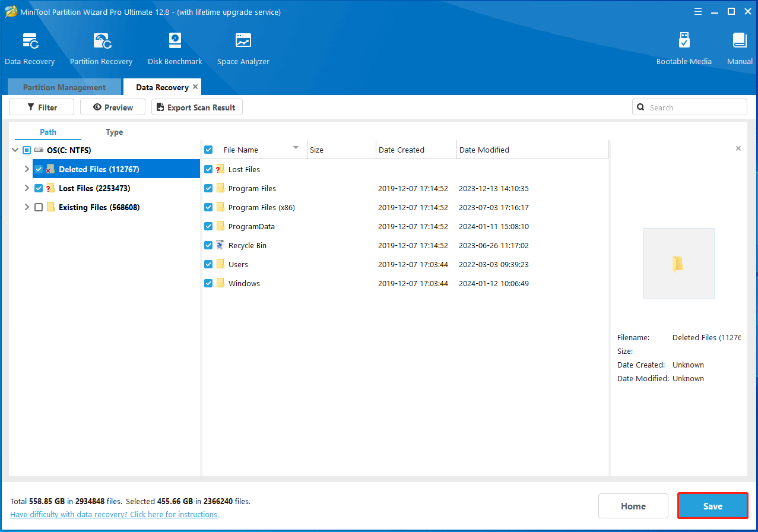This screenshot has width=758, height=532.
Task: Expand the Deleted Files tree node
Action: 26,169
